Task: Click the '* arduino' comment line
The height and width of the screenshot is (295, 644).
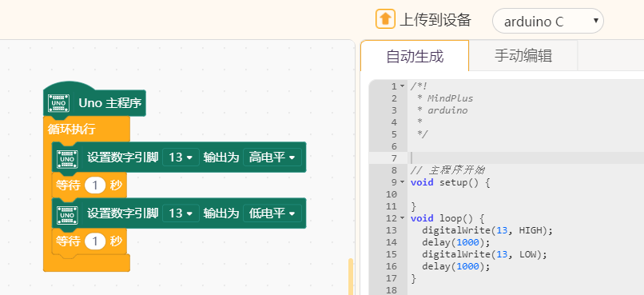Action: click(442, 110)
